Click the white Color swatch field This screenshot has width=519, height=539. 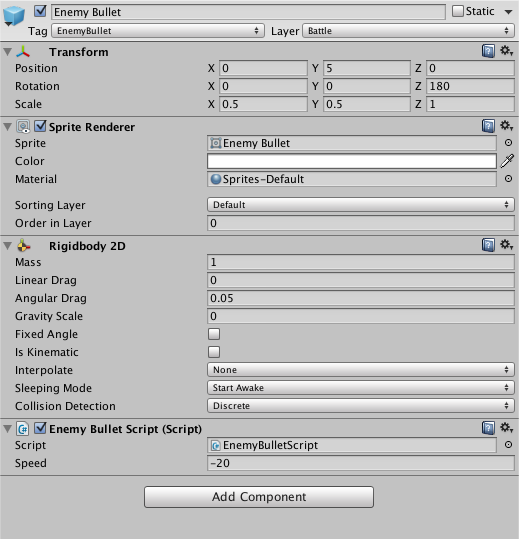tap(352, 161)
